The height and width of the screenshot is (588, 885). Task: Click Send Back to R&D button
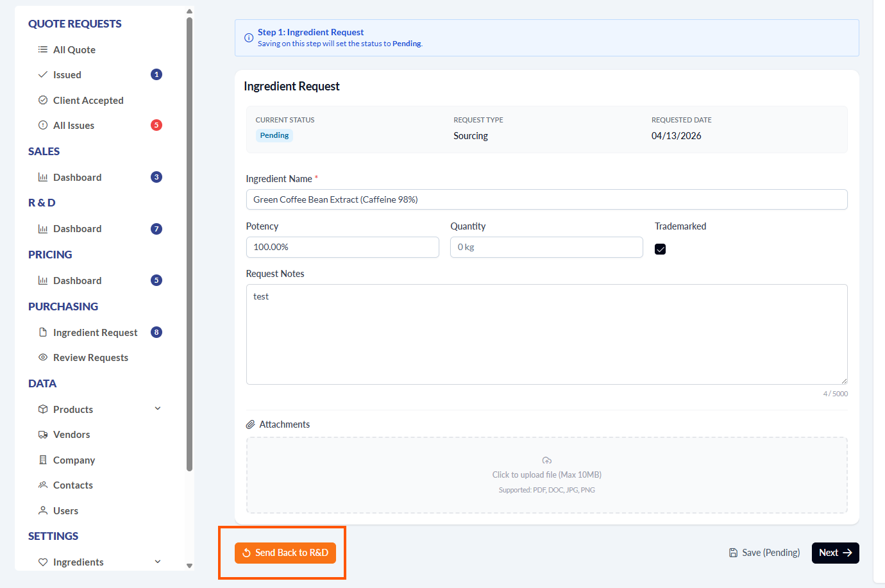click(x=285, y=553)
